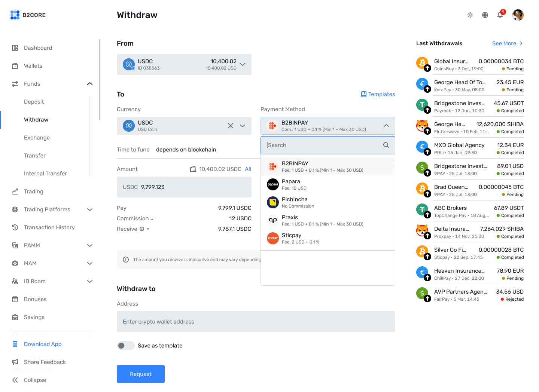Click the payment method Search field
539x392 pixels.
(328, 145)
